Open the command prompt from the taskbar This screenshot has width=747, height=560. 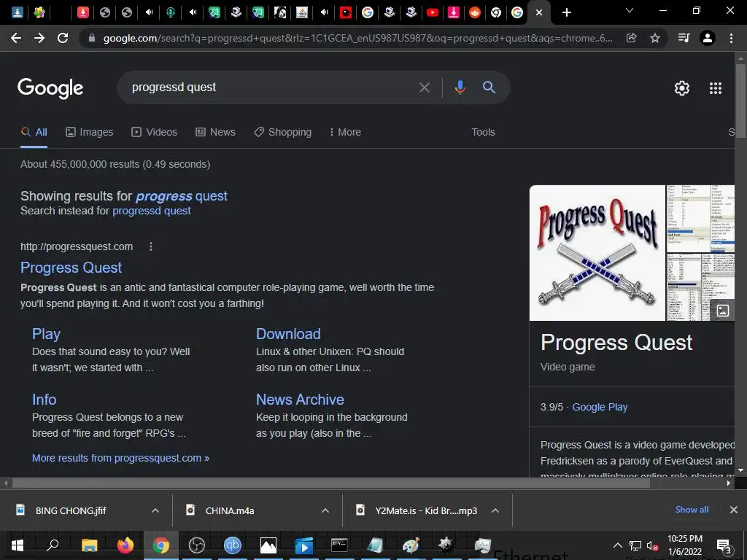pyautogui.click(x=339, y=545)
